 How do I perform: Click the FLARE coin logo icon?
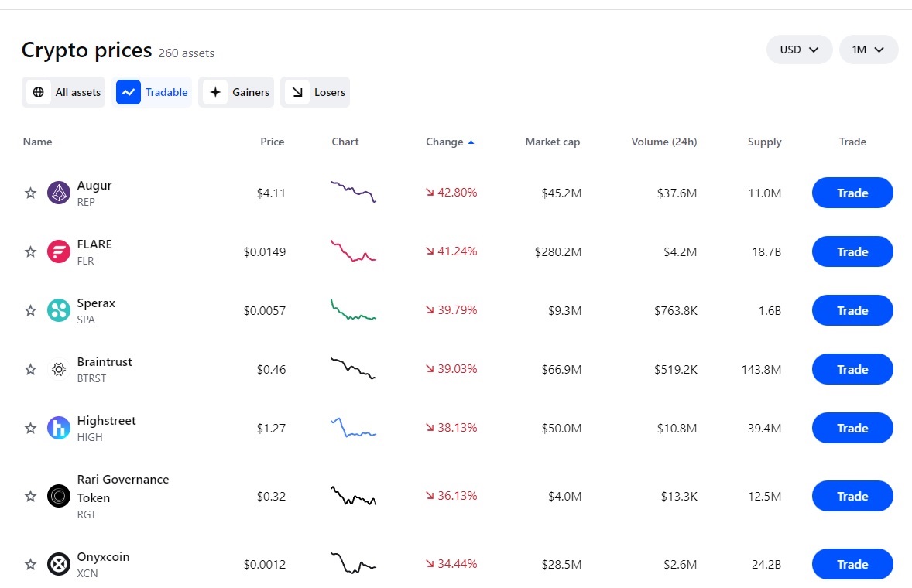[x=59, y=251]
